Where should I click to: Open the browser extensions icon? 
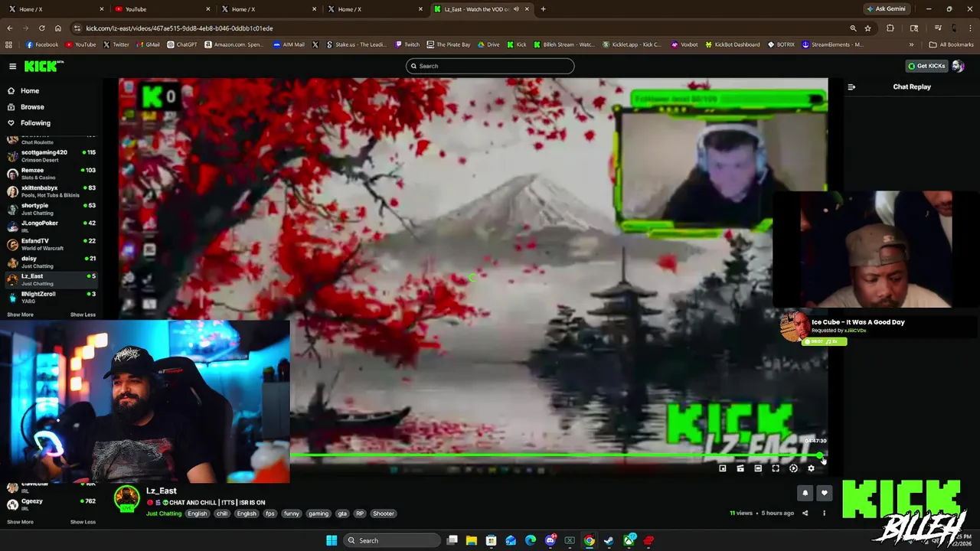tap(890, 28)
